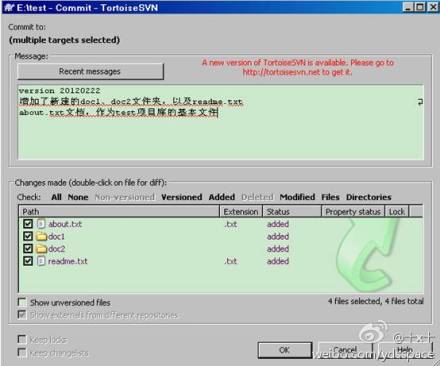Maximize the Commit window
The height and width of the screenshot is (366, 440).
[x=420, y=7]
